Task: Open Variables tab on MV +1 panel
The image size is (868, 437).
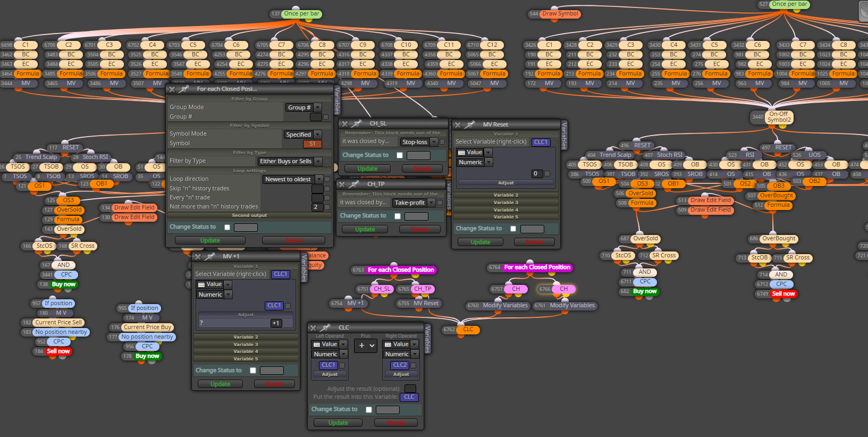Action: click(304, 267)
